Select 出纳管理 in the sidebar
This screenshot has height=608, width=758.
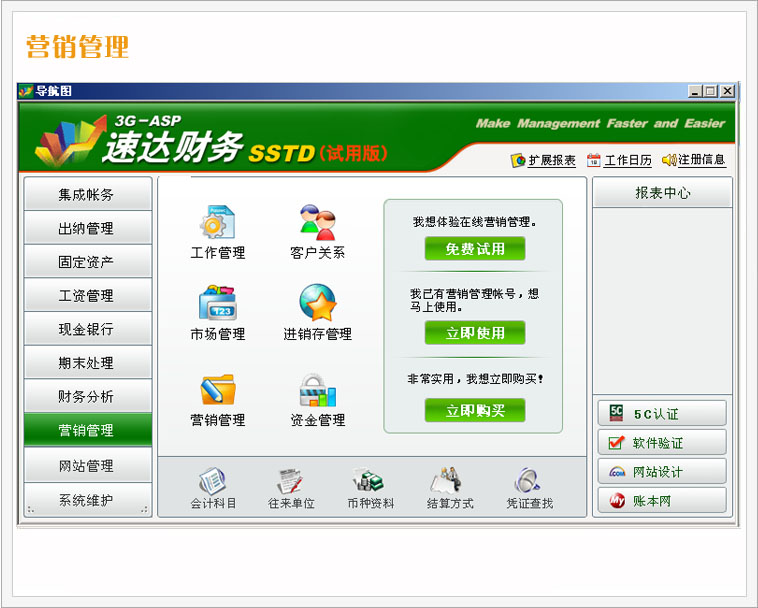pyautogui.click(x=88, y=228)
